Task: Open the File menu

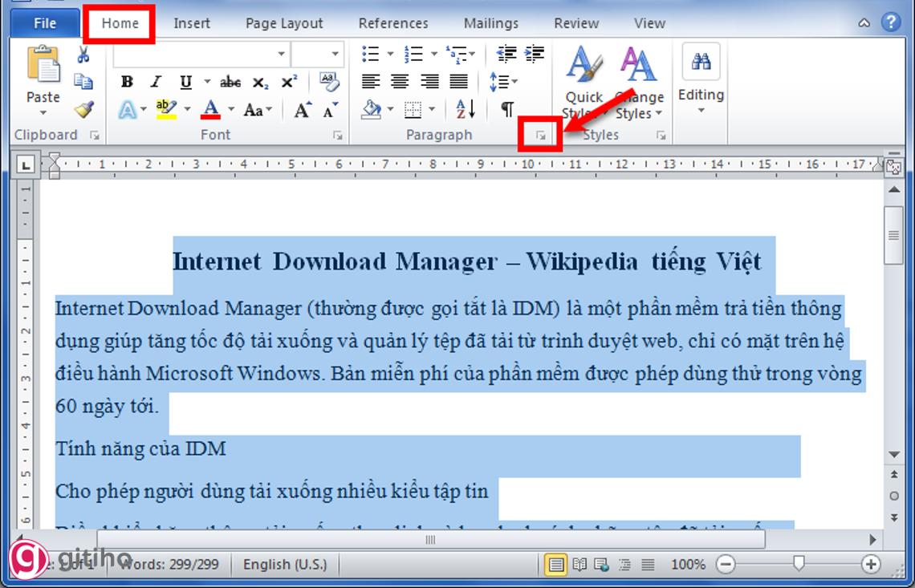Action: click(44, 23)
